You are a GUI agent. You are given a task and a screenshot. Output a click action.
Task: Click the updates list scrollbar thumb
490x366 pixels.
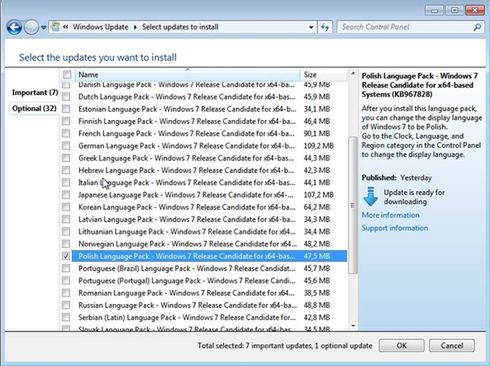(353, 205)
